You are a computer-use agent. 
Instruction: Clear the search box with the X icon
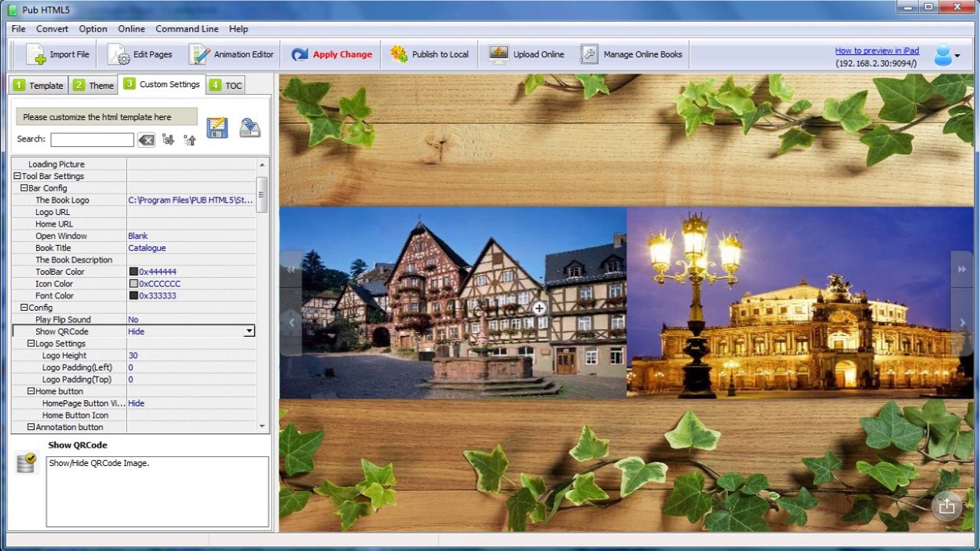(146, 140)
